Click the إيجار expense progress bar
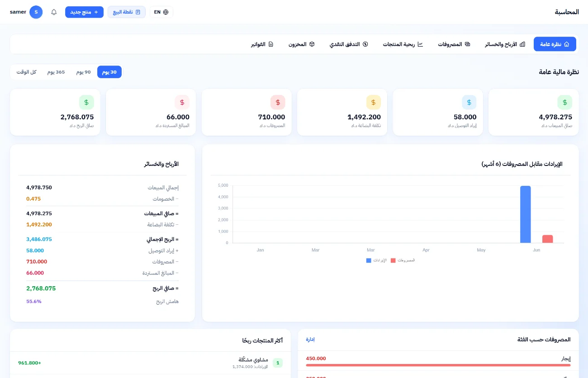The image size is (588, 378). pos(438,365)
